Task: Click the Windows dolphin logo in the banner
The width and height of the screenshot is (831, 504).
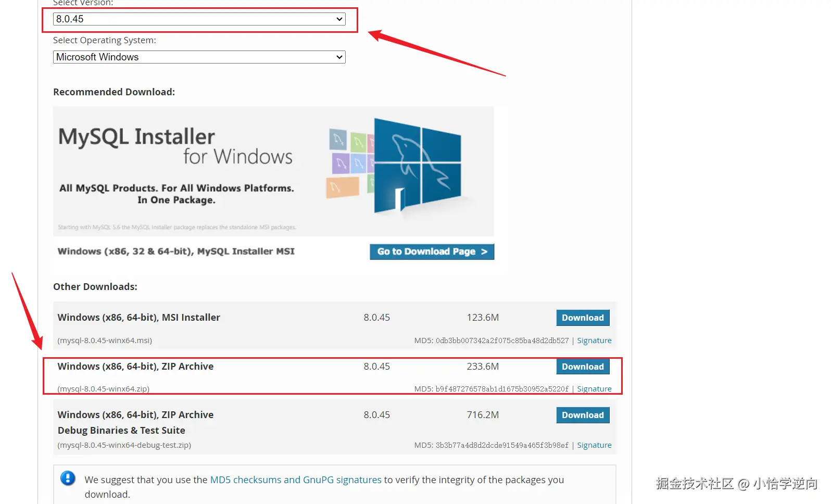Action: pyautogui.click(x=417, y=166)
